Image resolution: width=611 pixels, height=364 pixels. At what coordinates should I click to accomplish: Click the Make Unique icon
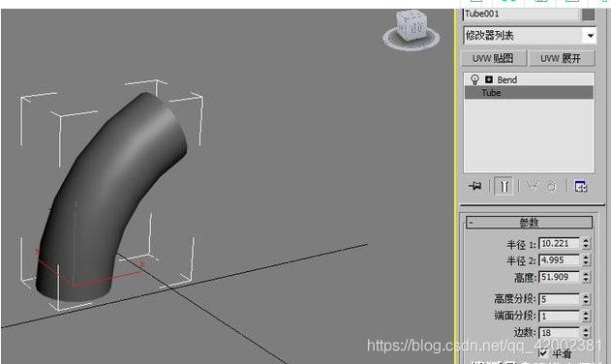[x=532, y=186]
